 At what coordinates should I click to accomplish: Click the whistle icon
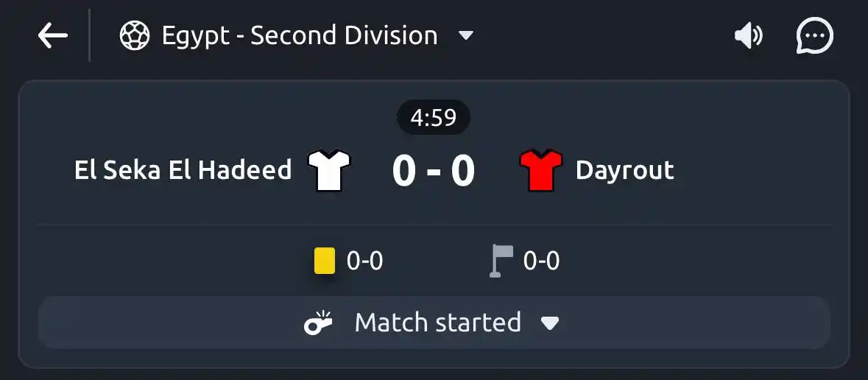(318, 323)
